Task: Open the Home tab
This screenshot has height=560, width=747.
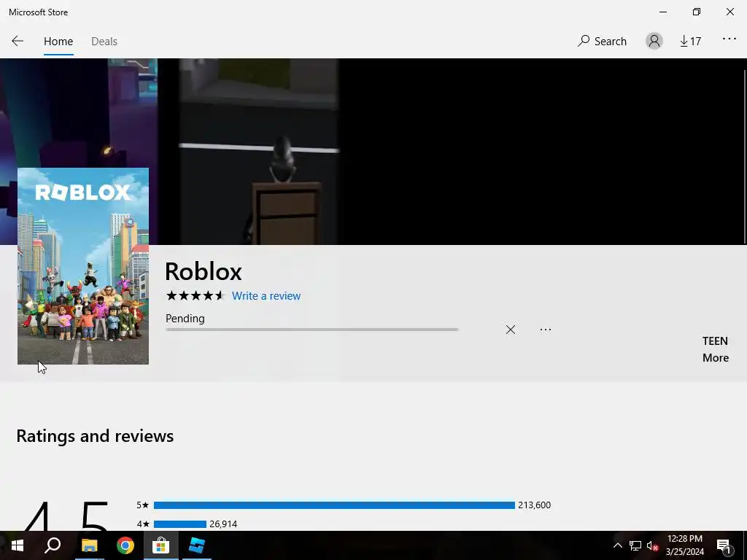Action: 58,42
